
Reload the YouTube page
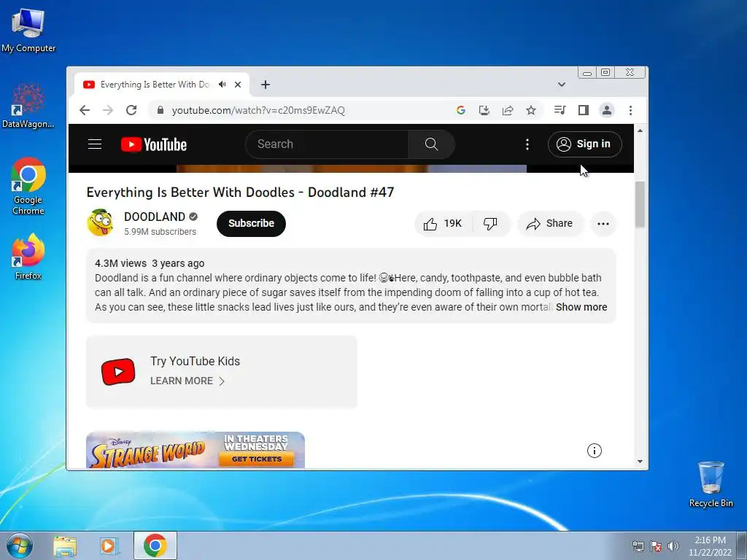pos(131,111)
